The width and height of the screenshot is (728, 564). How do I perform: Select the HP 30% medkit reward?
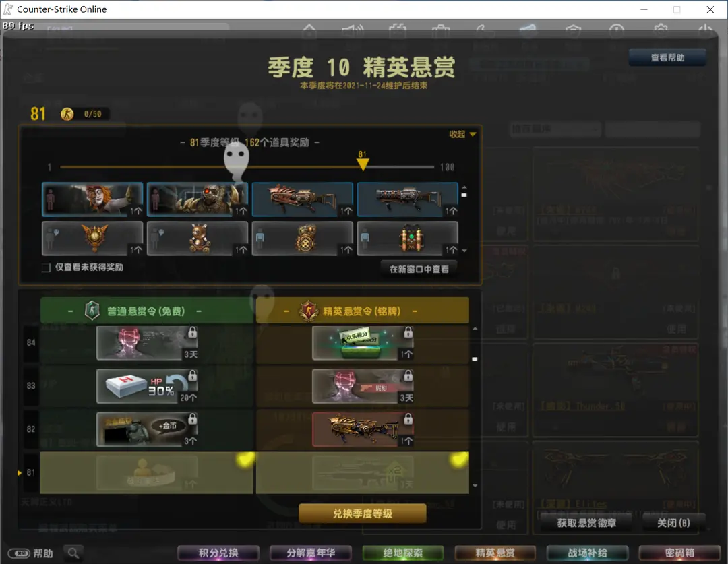click(x=147, y=386)
